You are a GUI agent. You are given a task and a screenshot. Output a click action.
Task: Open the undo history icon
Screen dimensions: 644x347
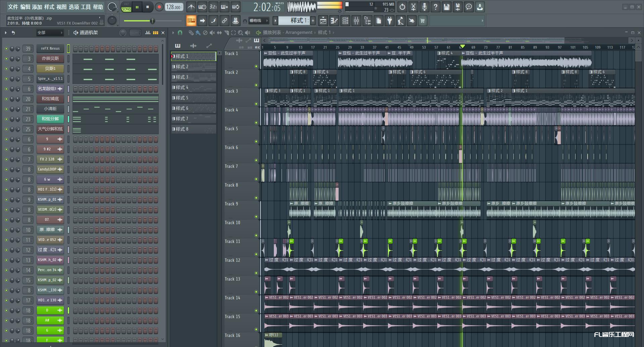pyautogui.click(x=402, y=7)
